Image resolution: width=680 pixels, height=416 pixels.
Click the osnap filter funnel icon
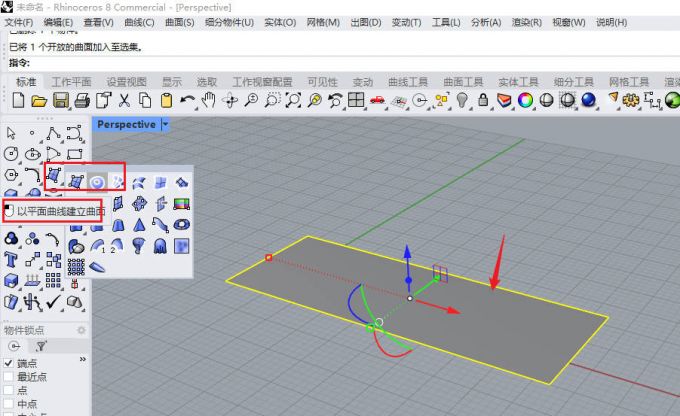point(41,346)
